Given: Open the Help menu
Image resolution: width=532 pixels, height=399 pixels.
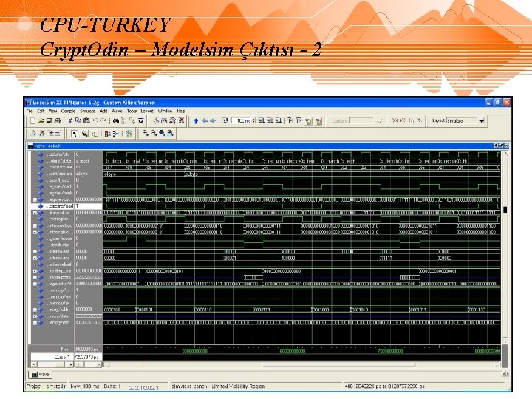Looking at the screenshot, I should pos(181,111).
